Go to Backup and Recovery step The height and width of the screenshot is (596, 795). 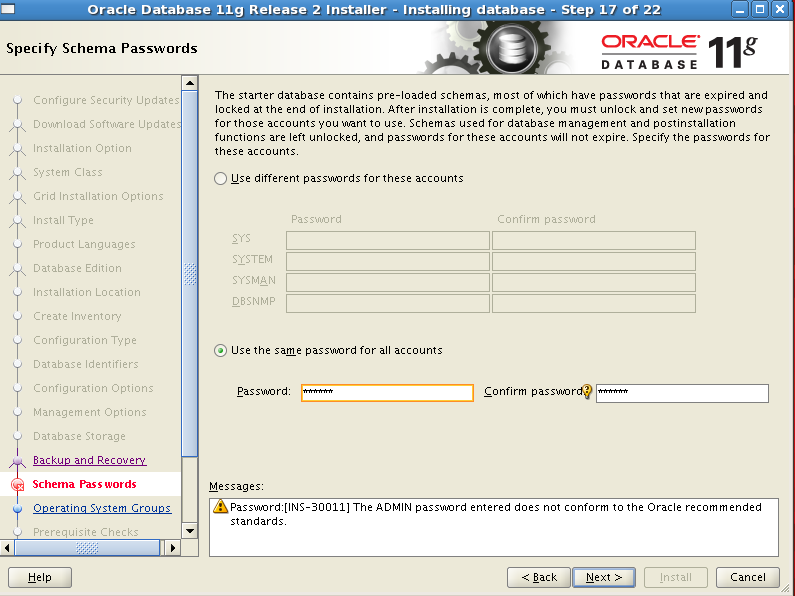[x=89, y=460]
